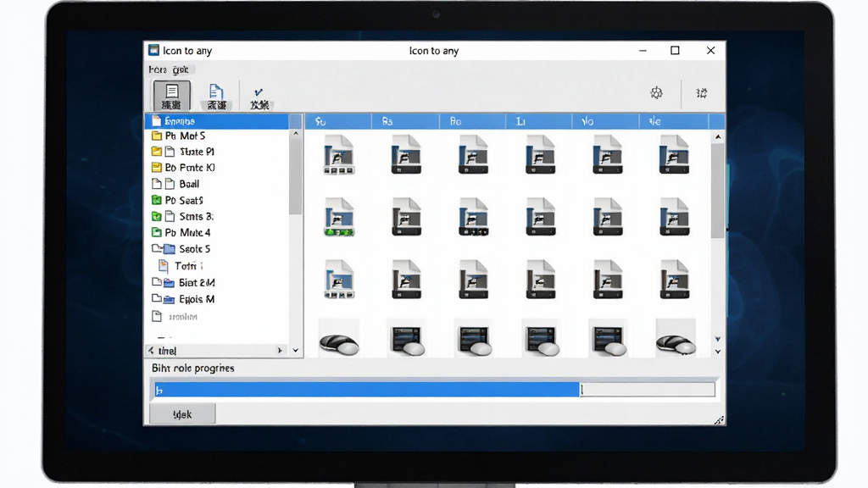Click the blue checkmark toolbar button
The height and width of the screenshot is (488, 868).
pyautogui.click(x=259, y=97)
